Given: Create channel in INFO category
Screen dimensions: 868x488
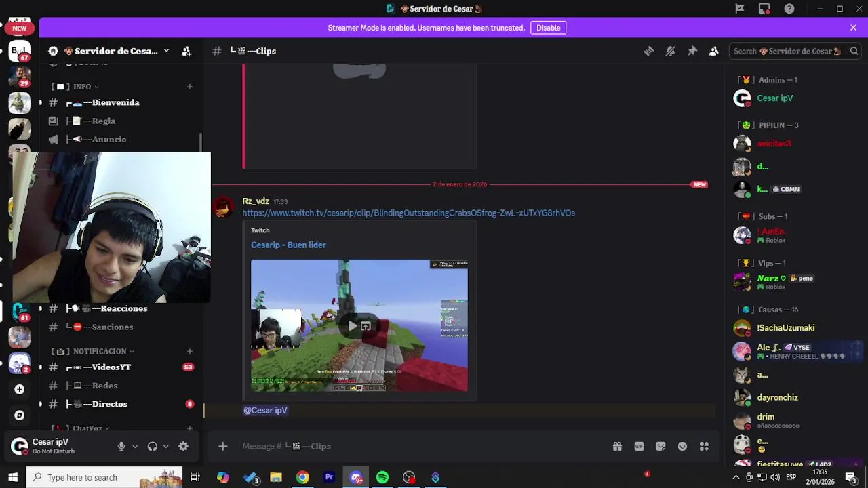Looking at the screenshot, I should pos(190,87).
